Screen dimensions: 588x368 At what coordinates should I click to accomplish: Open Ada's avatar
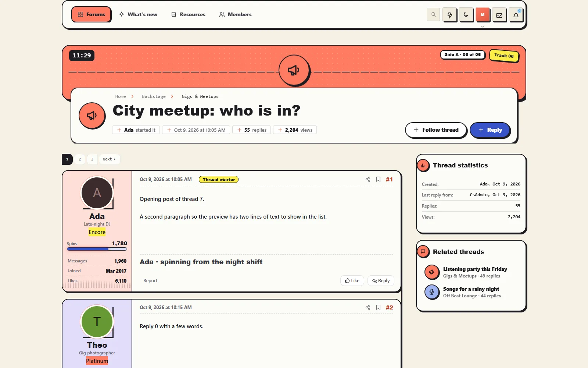tap(97, 193)
